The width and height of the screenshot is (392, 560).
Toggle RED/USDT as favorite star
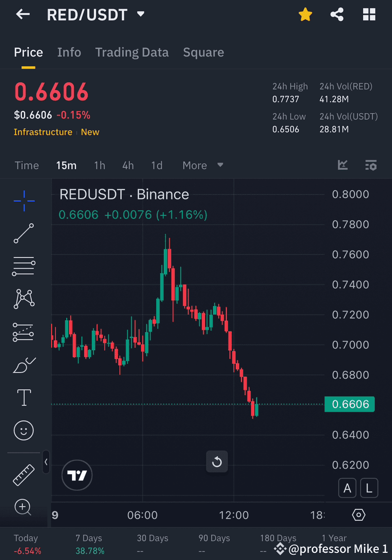pyautogui.click(x=305, y=14)
